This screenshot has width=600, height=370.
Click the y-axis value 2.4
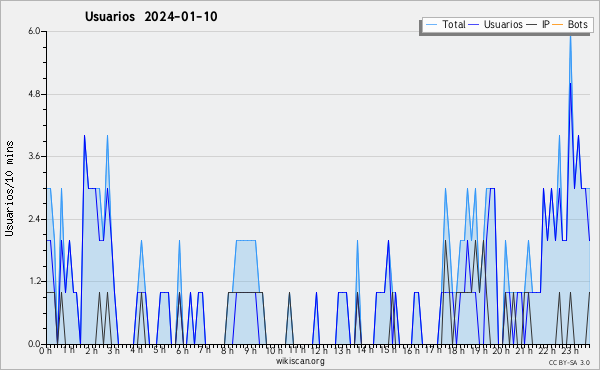click(34, 219)
